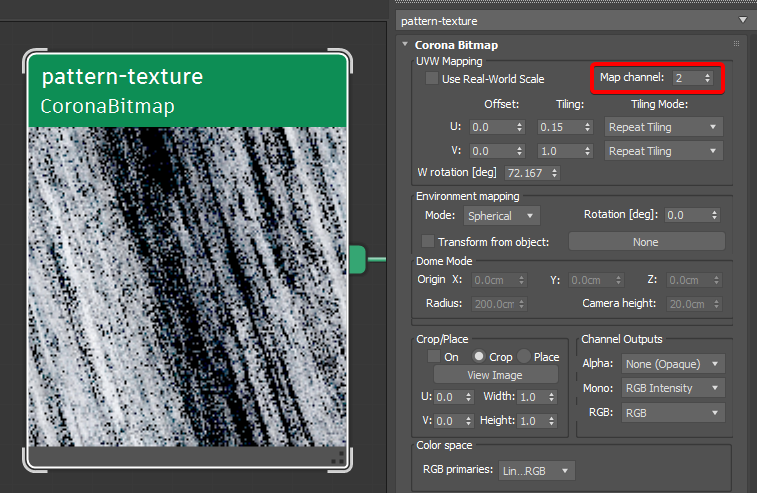
Task: Open the Alpha channel output dropdown
Action: coord(673,363)
